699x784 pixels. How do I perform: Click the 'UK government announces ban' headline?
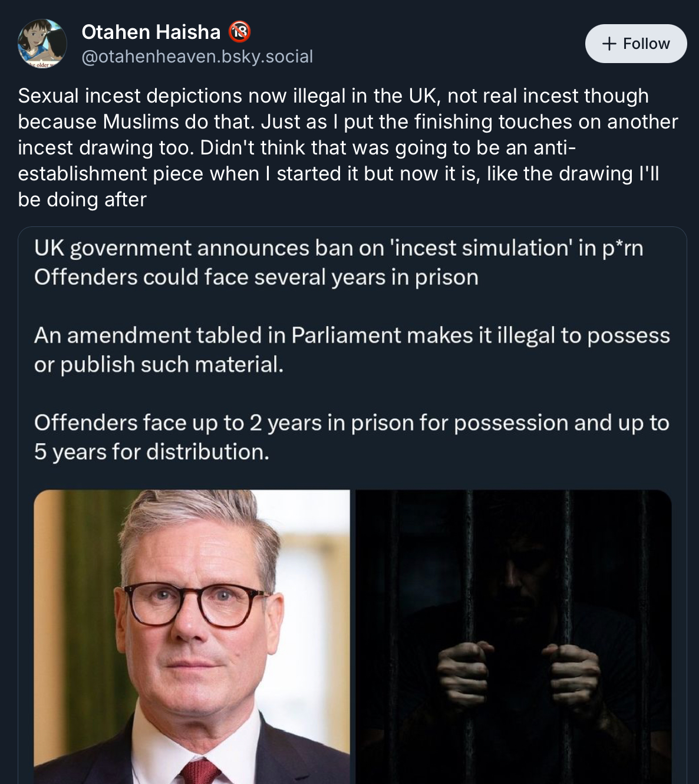(338, 248)
